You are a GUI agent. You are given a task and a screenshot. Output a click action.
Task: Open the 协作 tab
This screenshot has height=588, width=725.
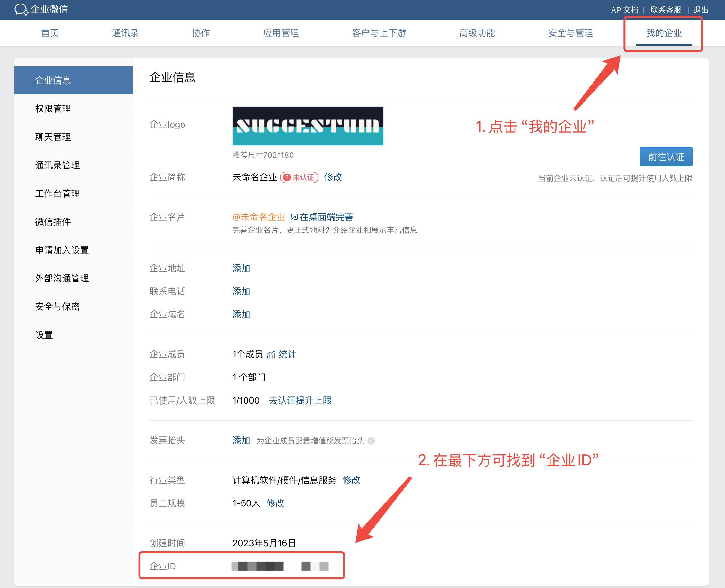click(x=201, y=33)
